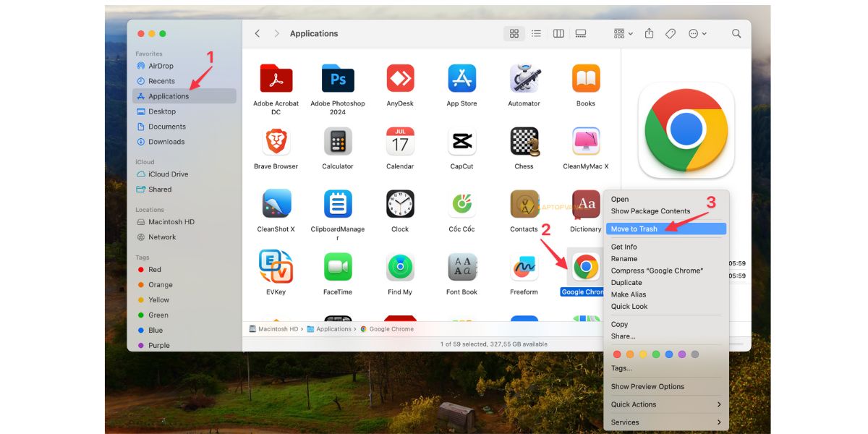868x434 pixels.
Task: Select Macintosh HD under Locations
Action: pyautogui.click(x=184, y=222)
